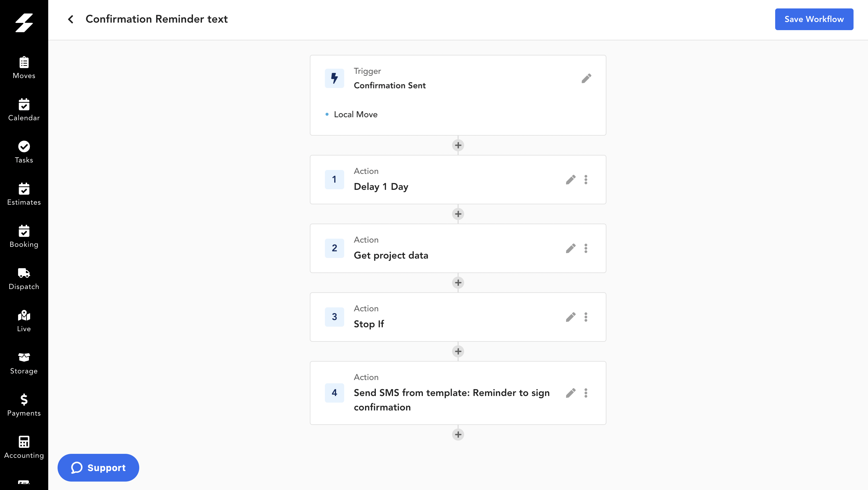Click the step number 4 badge
This screenshot has height=490, width=868.
334,393
